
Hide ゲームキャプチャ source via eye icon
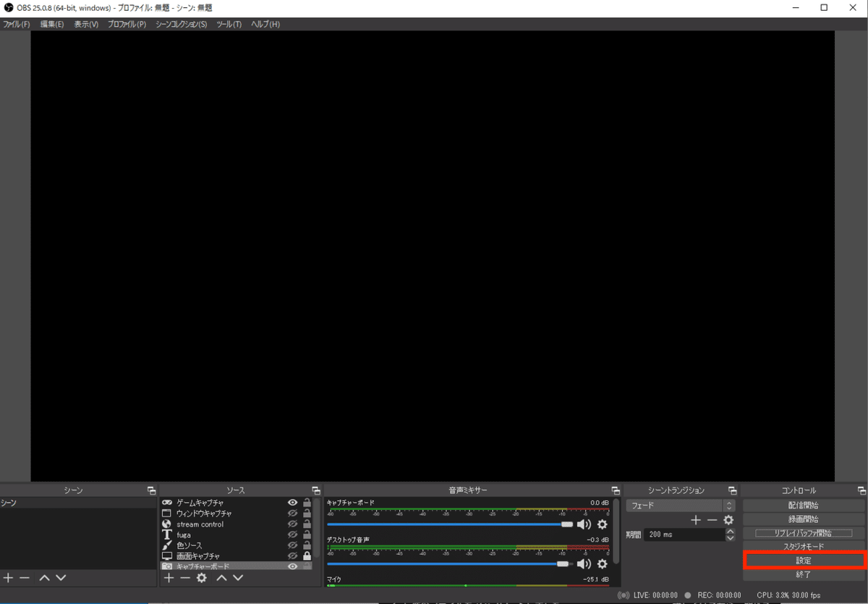293,503
